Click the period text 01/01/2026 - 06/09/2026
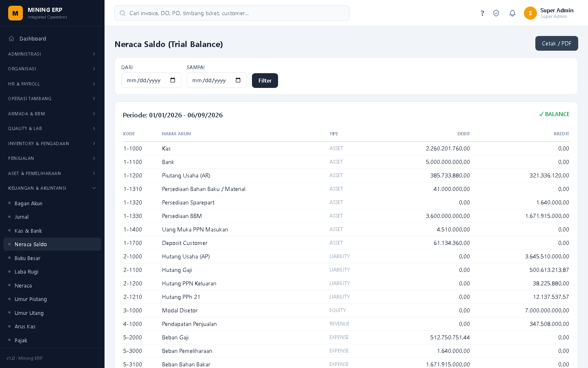Viewport: 588px width, 368px height. 186,115
